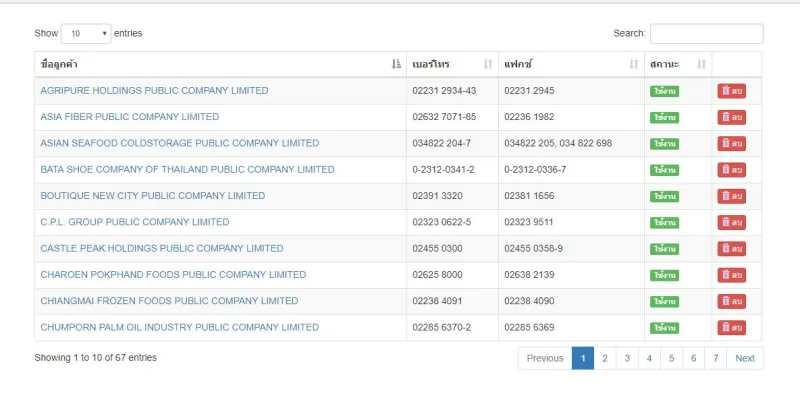The width and height of the screenshot is (800, 406).
Task: Delete the CASTLE PEAK HOLDINGS row
Action: point(732,249)
